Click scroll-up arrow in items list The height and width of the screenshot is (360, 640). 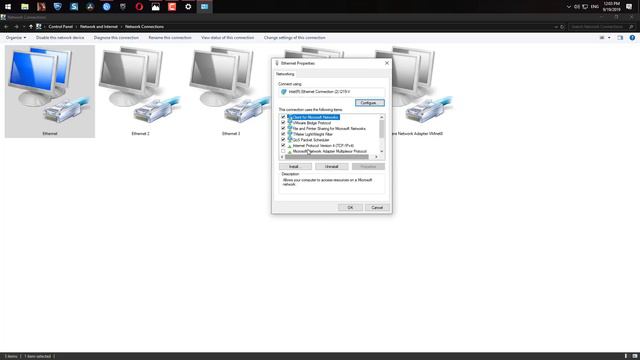(382, 117)
